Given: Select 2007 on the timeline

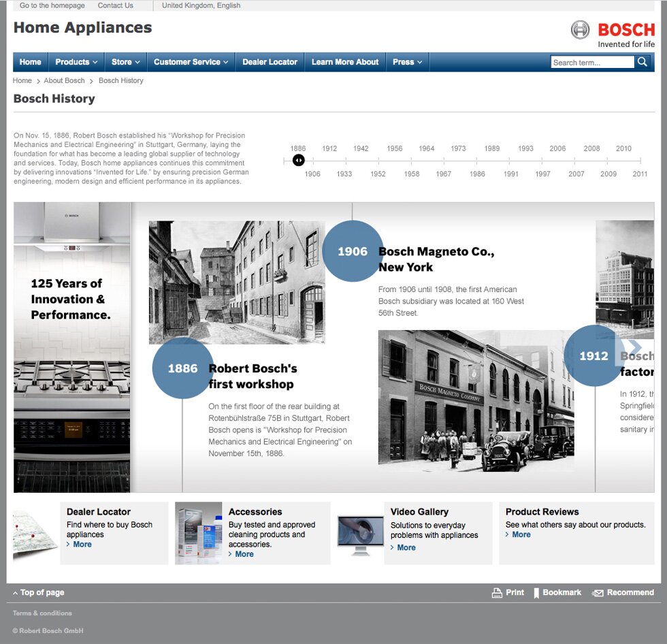Looking at the screenshot, I should [576, 174].
